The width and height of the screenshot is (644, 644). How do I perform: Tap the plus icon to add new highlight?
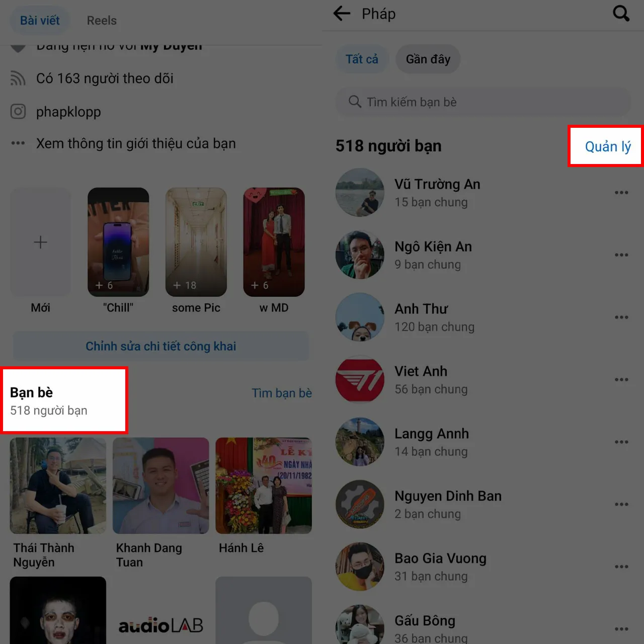(40, 242)
